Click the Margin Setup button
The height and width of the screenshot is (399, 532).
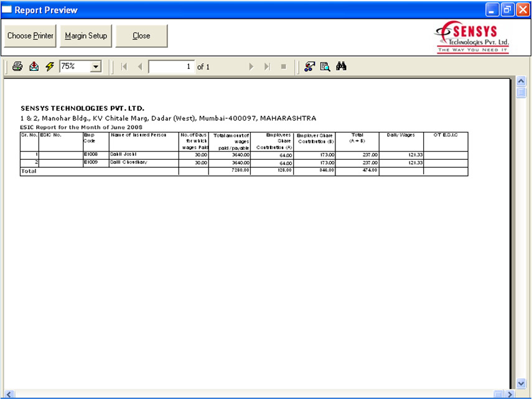click(86, 36)
